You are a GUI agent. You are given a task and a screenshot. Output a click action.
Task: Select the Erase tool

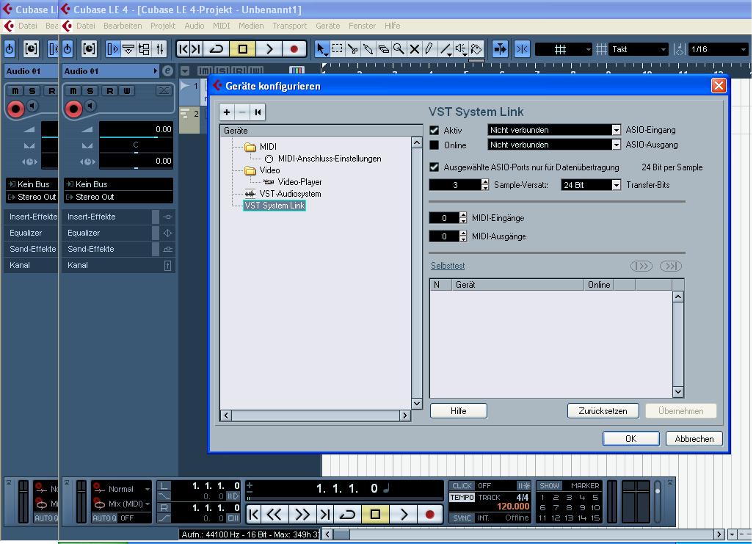point(383,48)
